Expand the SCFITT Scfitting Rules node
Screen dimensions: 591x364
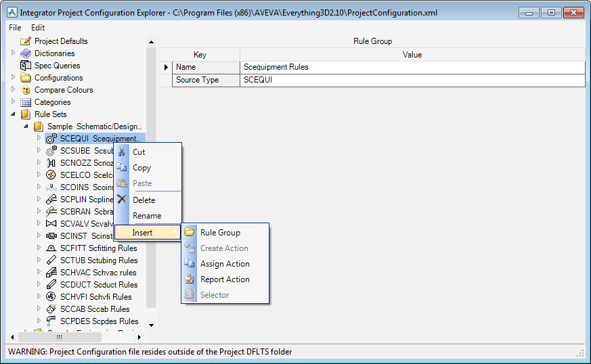pos(39,248)
